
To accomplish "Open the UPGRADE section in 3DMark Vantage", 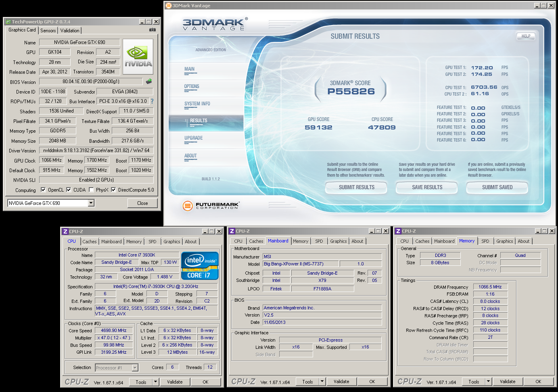I will [x=194, y=138].
